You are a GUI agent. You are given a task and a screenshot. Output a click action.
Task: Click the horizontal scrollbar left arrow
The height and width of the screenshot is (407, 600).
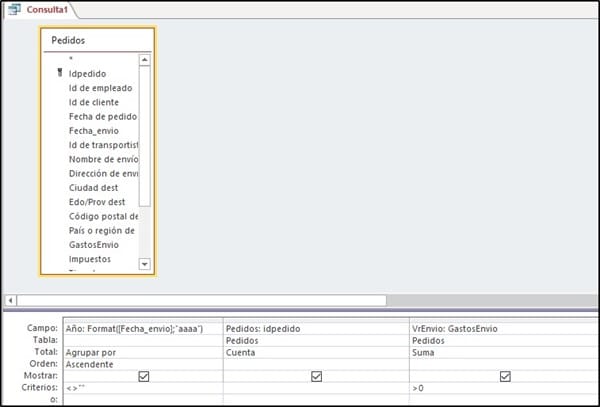(x=10, y=301)
